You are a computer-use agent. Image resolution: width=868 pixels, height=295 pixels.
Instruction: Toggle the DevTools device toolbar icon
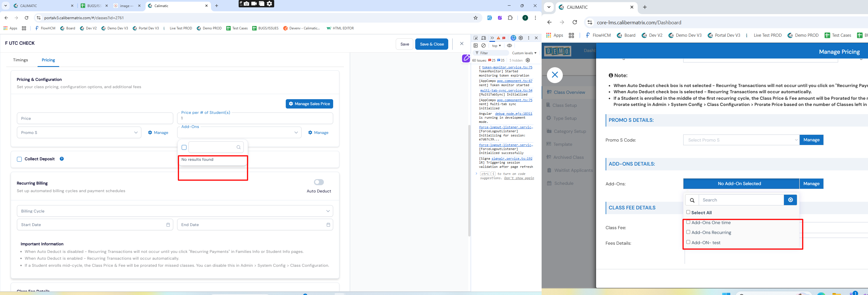[484, 38]
